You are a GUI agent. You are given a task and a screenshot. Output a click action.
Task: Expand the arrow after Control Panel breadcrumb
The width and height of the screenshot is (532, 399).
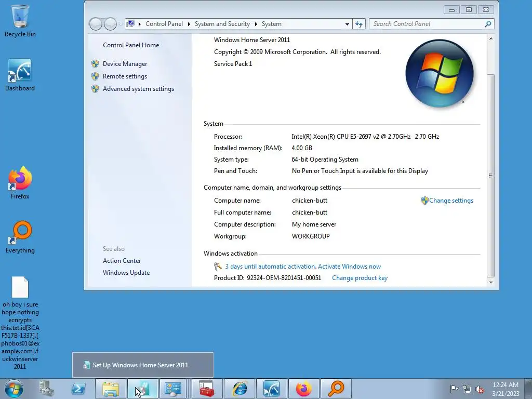[189, 24]
